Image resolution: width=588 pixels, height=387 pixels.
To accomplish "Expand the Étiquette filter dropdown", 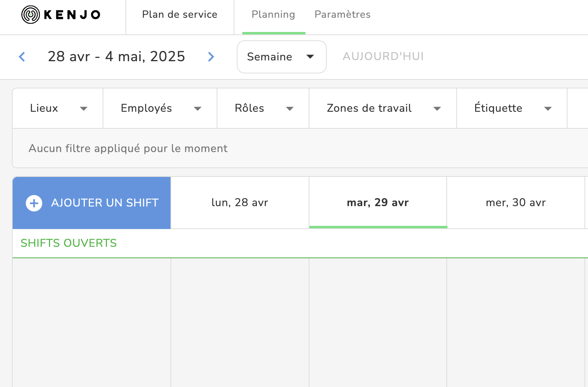I will pos(512,108).
